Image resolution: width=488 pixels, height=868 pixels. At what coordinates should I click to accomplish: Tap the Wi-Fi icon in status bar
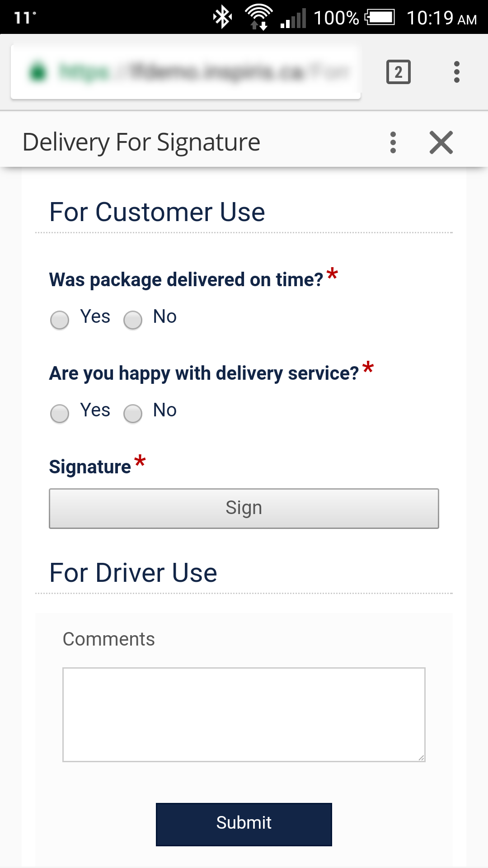258,18
